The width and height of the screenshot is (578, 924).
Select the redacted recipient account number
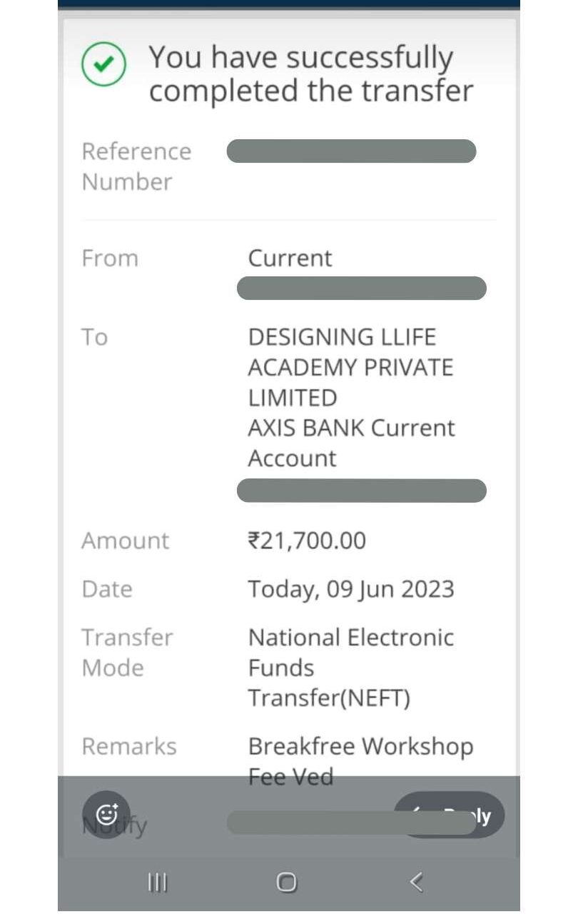(x=361, y=491)
